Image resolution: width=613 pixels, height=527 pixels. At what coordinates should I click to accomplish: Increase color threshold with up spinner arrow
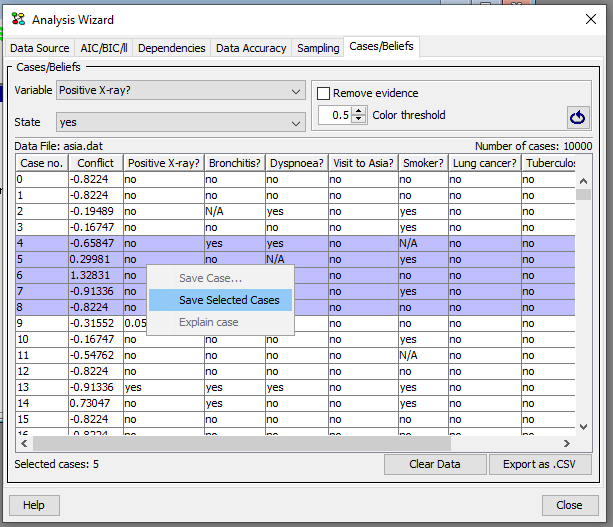(x=358, y=111)
